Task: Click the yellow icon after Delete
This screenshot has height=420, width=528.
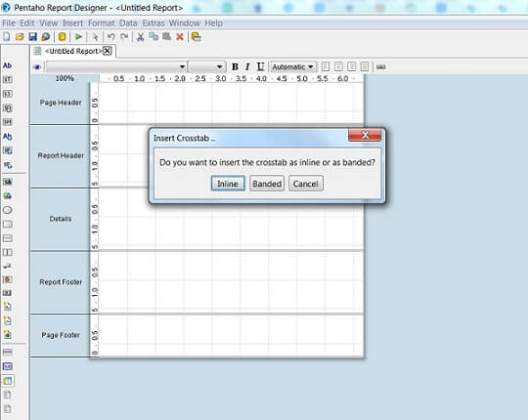Action: tap(196, 37)
